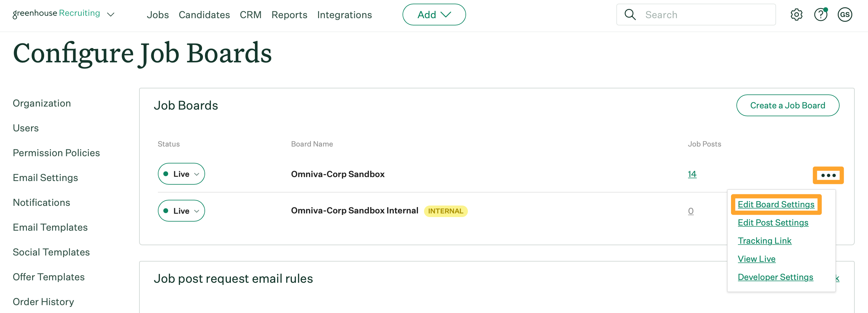Viewport: 868px width, 313px height.
Task: Open the GS user profile avatar
Action: point(844,15)
